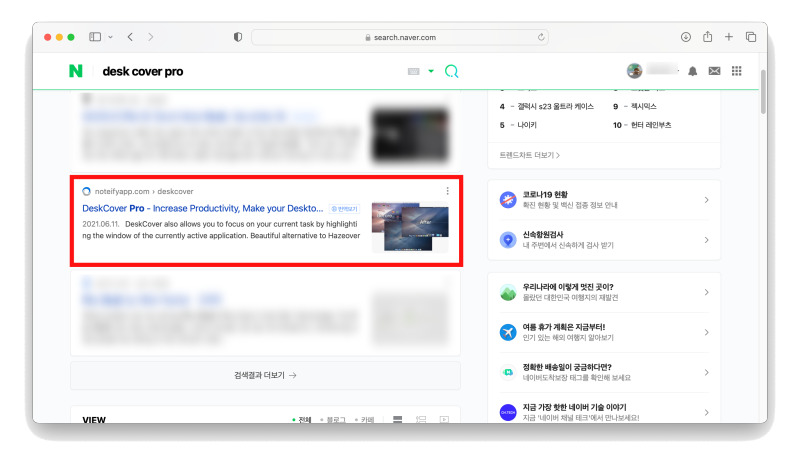Switch VIEW to card layout icon
The image size is (800, 466).
[397, 419]
